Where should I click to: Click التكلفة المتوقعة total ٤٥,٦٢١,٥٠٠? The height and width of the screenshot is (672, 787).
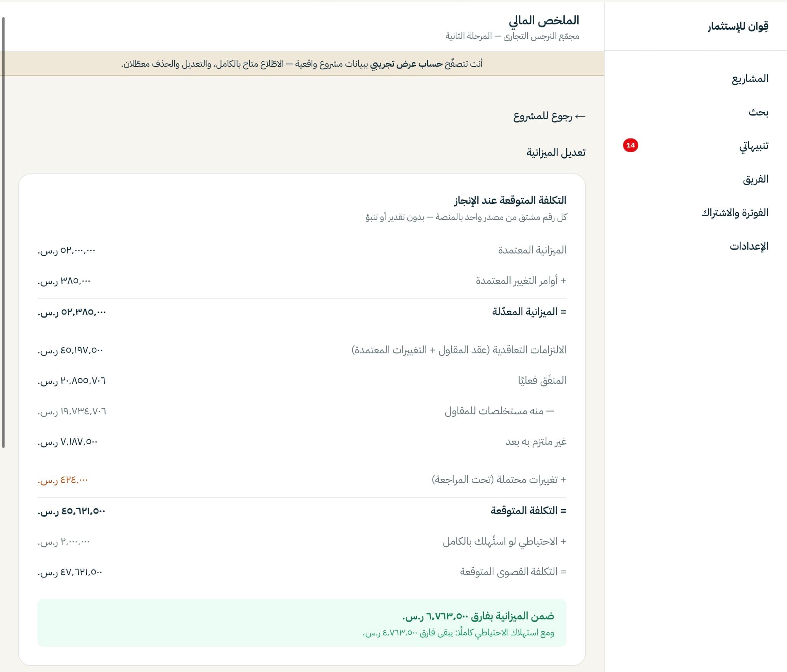pos(71,511)
